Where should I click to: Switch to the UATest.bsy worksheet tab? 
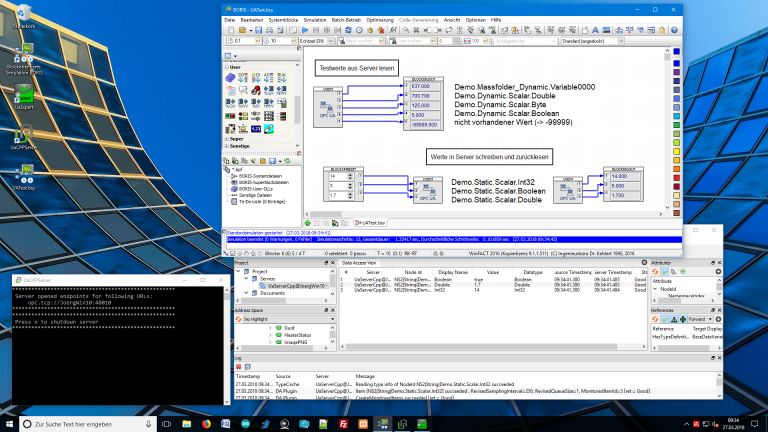370,223
